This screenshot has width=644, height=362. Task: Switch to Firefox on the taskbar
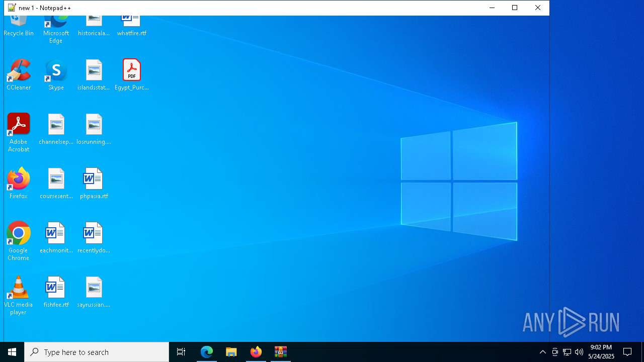click(256, 352)
